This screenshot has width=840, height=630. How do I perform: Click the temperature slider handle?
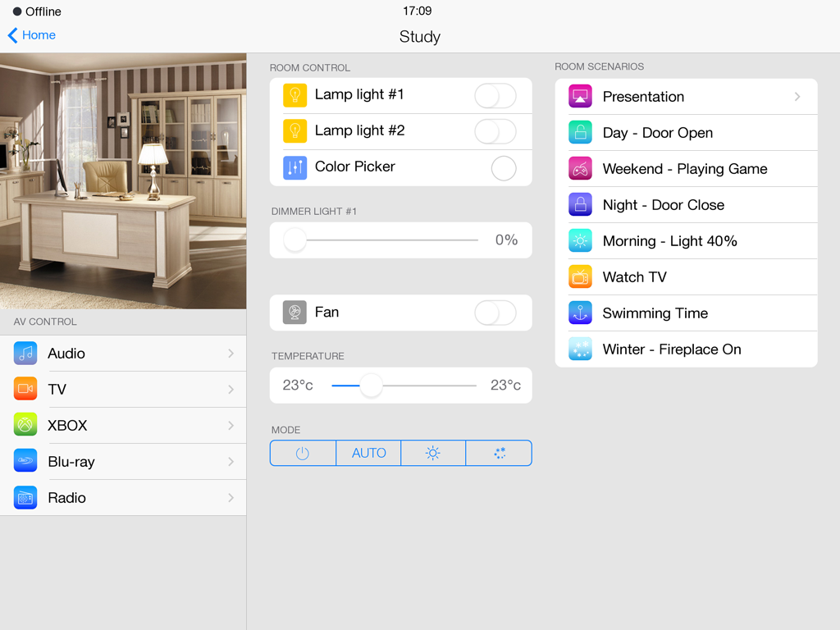point(371,386)
